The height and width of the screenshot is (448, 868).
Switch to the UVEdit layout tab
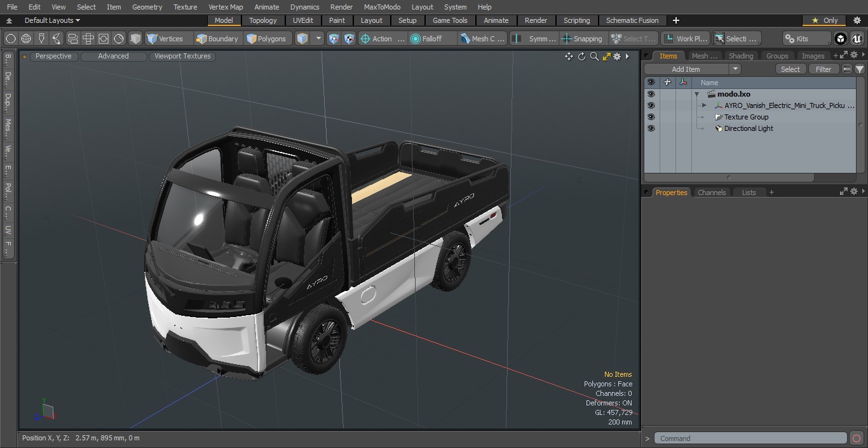coord(303,20)
